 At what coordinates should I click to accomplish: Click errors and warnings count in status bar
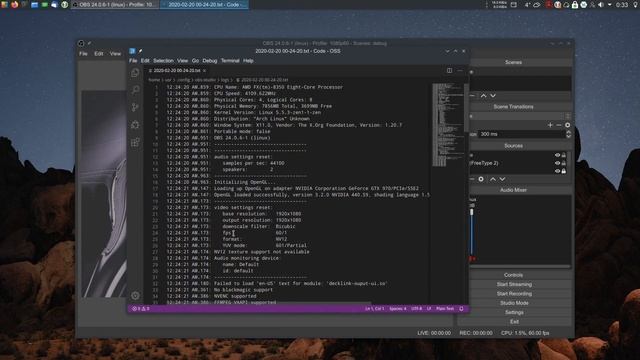pos(141,309)
